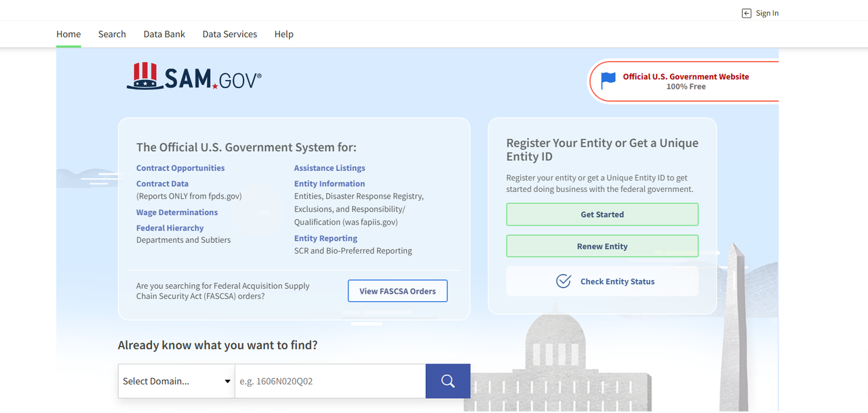Click 'Register Your Entity or Get a Unique Entity ID' heading
Viewport: 868px width, 413px height.
tap(602, 150)
